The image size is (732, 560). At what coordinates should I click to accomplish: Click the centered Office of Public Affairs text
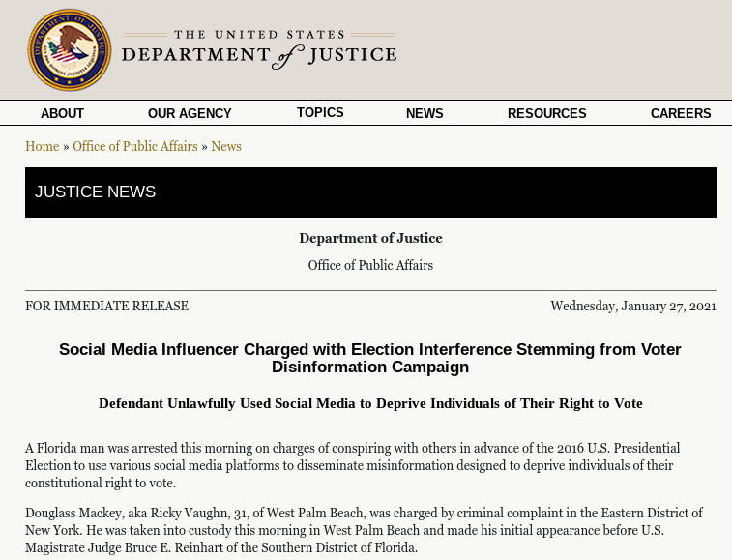(370, 265)
